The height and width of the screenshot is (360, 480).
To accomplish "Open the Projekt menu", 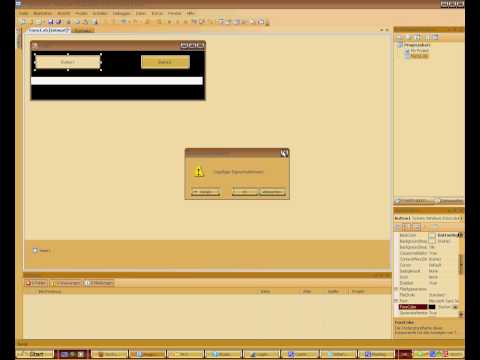I will pyautogui.click(x=81, y=13).
